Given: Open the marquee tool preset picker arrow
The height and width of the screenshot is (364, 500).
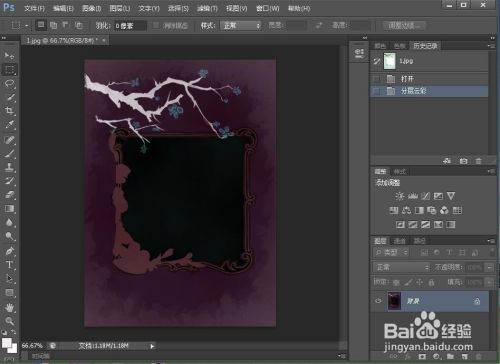Looking at the screenshot, I should (26, 25).
